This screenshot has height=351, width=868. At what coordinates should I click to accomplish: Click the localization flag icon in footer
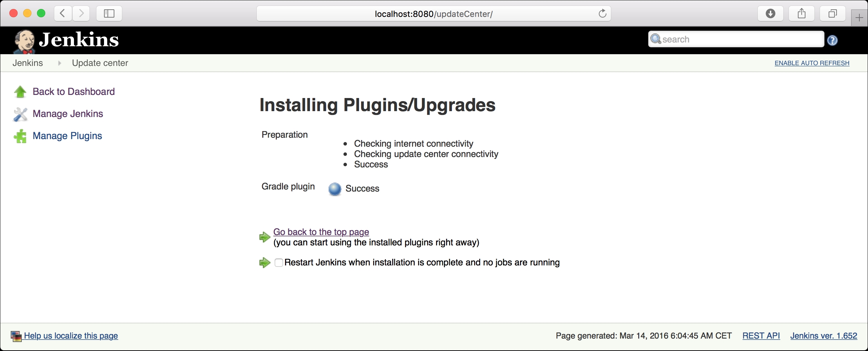point(16,336)
